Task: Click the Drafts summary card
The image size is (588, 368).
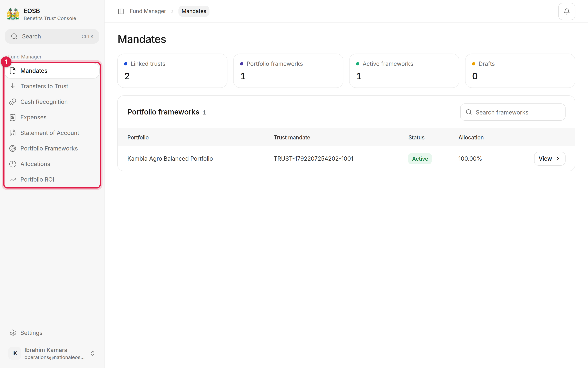Action: coord(520,71)
